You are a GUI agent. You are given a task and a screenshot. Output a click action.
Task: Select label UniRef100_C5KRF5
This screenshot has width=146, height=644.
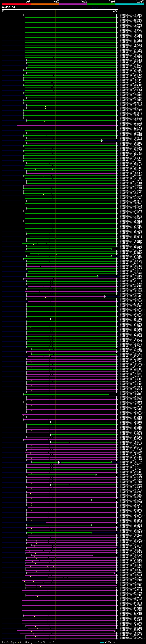(131, 173)
